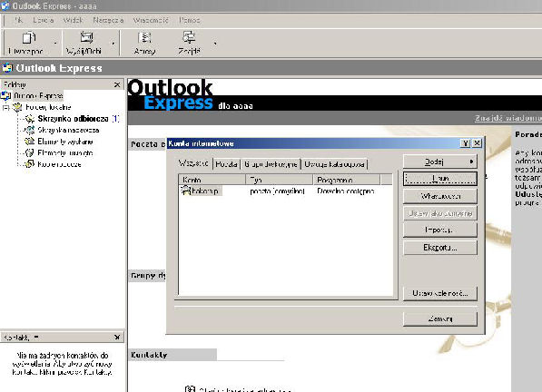Close the Foldery pane with its X
The width and height of the screenshot is (542, 392).
click(x=117, y=84)
